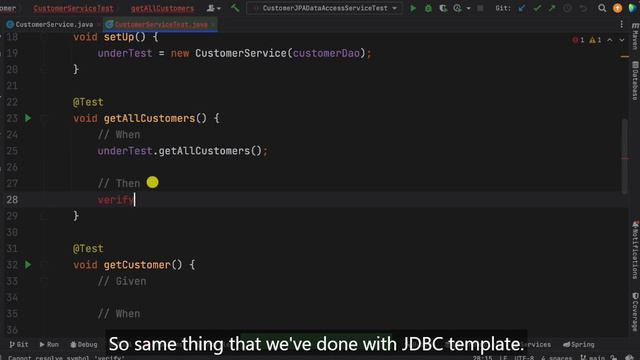
Task: Show Git history with the clock icon
Action: click(567, 8)
